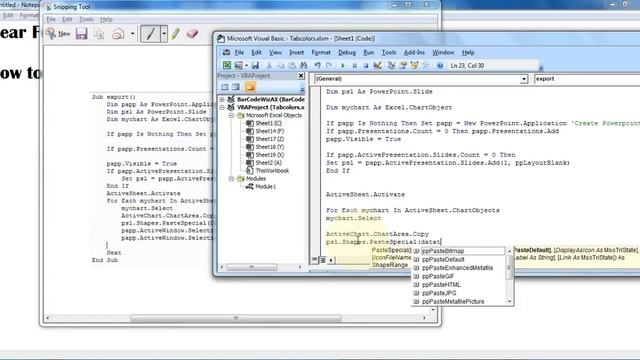
Task: Switch to Full Module View in code window
Action: point(322,260)
